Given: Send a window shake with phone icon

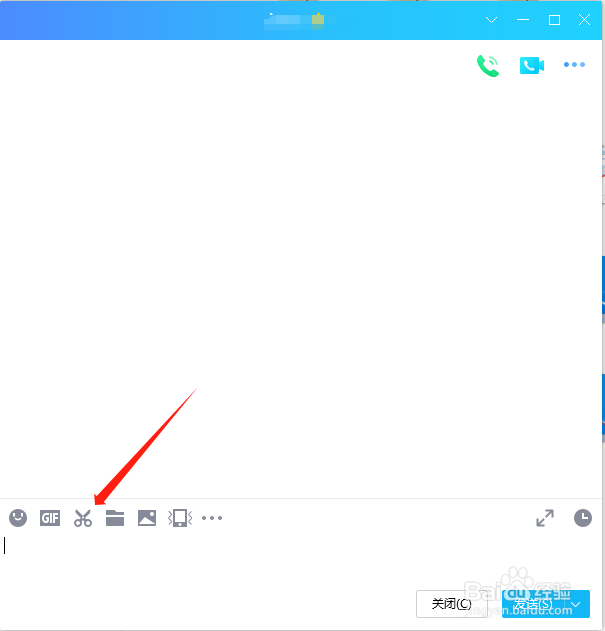Looking at the screenshot, I should click(180, 518).
